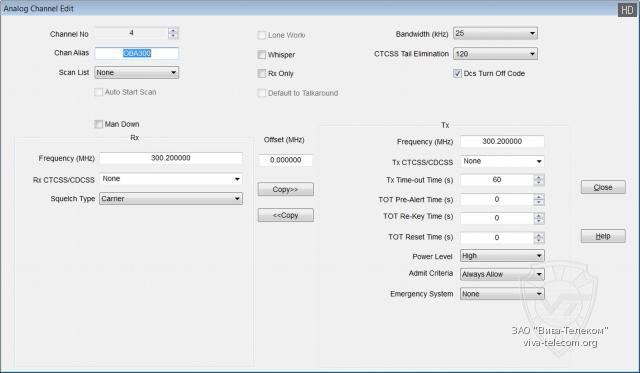Open CTCSS Tail Elimination dropdown
Screen dimensions: 640x373
tap(496, 53)
